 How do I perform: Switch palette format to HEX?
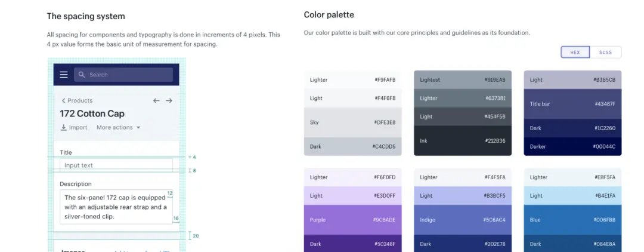[575, 53]
